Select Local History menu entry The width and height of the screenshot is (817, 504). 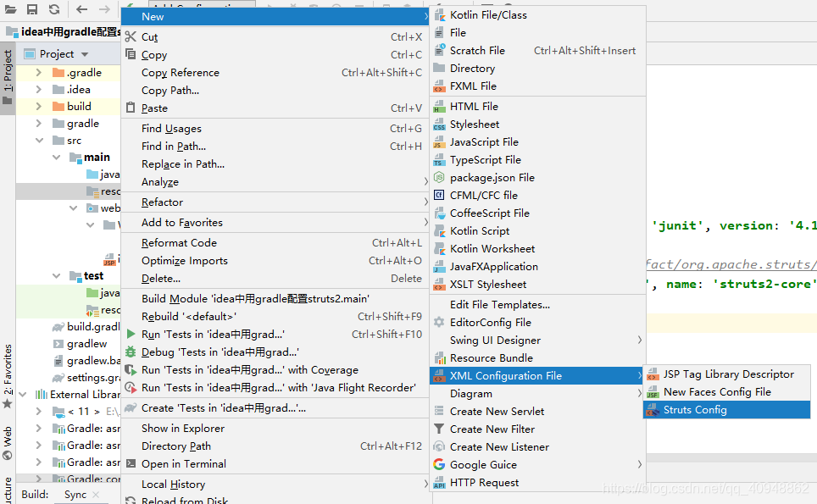(275, 485)
